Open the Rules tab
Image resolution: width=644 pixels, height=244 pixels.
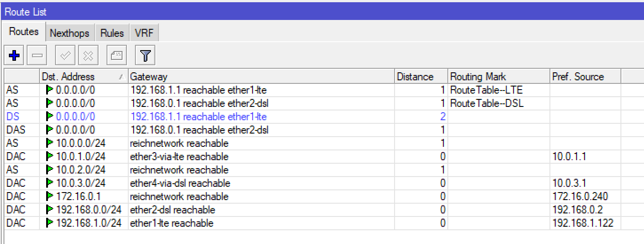[x=112, y=33]
